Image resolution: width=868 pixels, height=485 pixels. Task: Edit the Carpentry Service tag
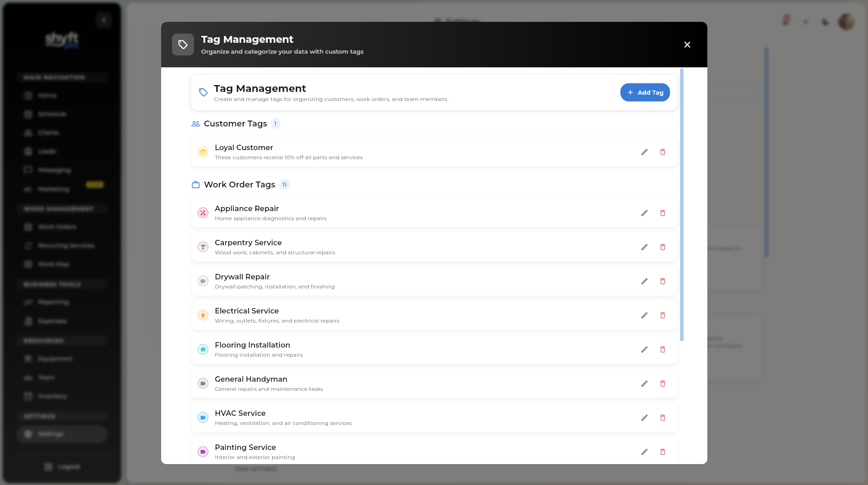pos(644,247)
